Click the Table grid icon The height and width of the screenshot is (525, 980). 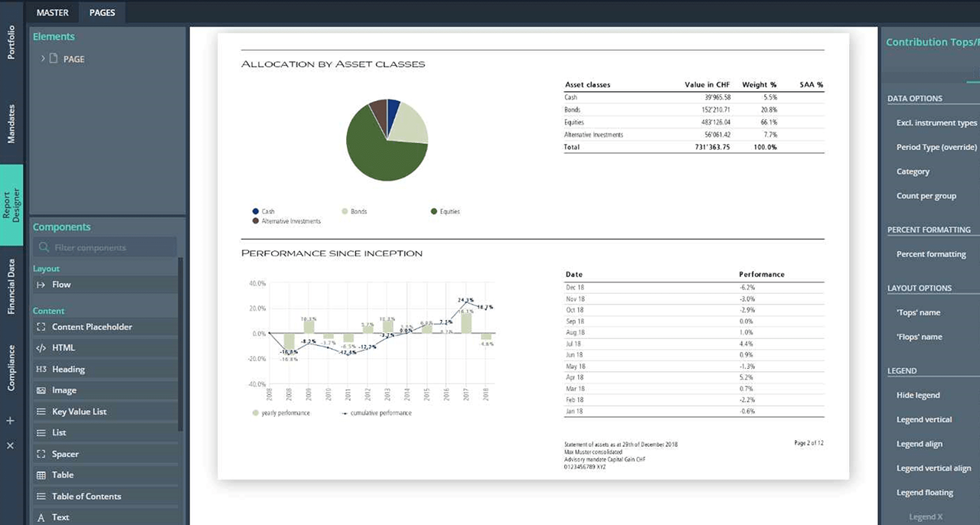click(x=41, y=475)
